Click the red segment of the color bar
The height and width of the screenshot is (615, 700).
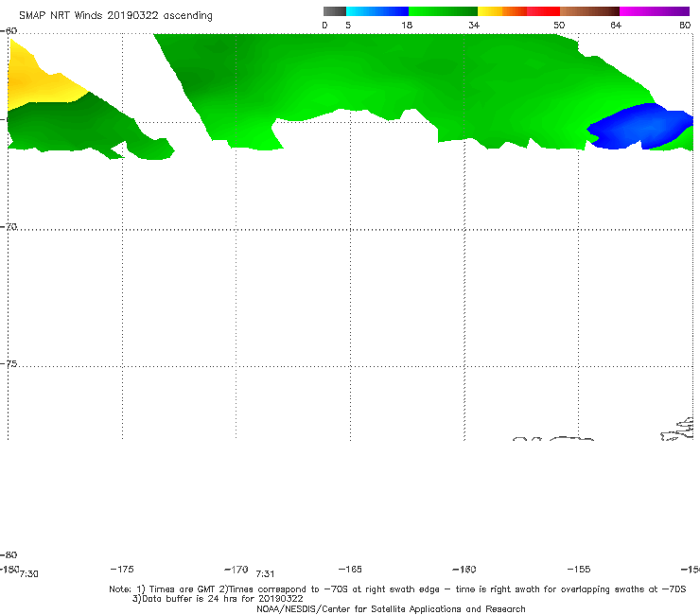pyautogui.click(x=543, y=11)
